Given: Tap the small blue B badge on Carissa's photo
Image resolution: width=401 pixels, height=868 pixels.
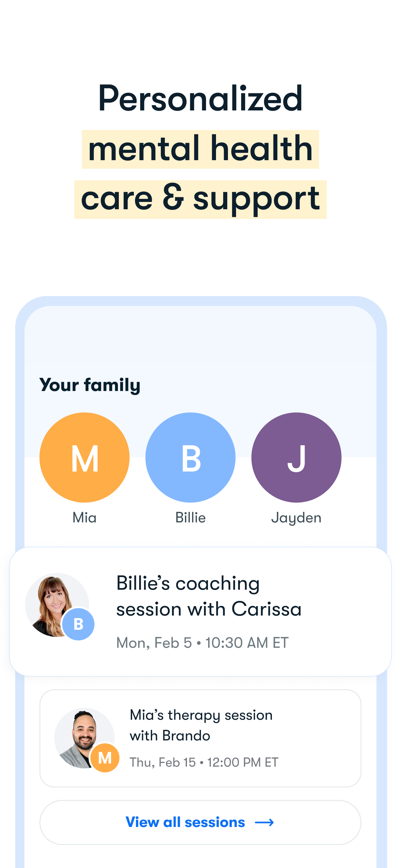Looking at the screenshot, I should pos(78,624).
